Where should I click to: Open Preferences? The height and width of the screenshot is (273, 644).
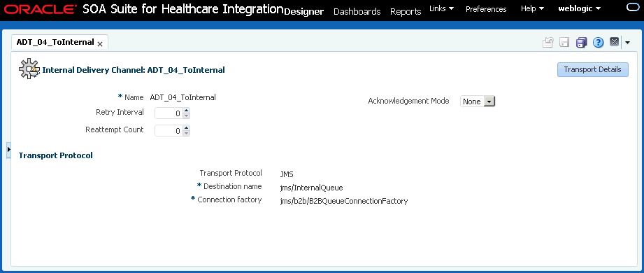(486, 8)
